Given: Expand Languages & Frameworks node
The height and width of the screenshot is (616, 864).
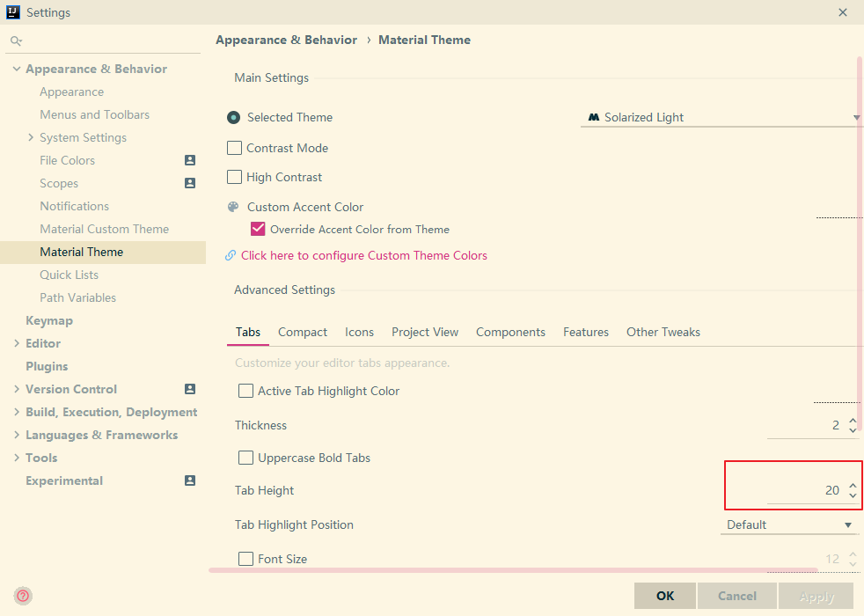Looking at the screenshot, I should point(17,435).
